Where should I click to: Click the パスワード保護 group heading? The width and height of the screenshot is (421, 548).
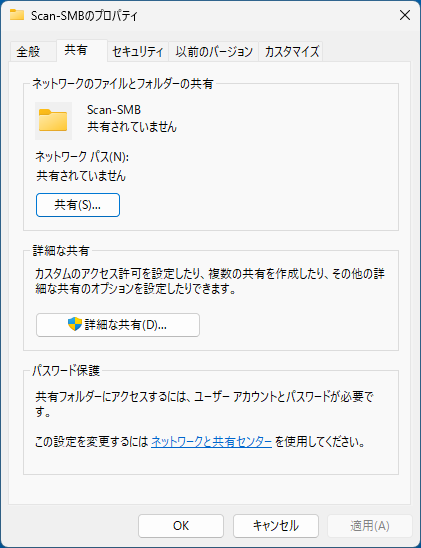[66, 370]
